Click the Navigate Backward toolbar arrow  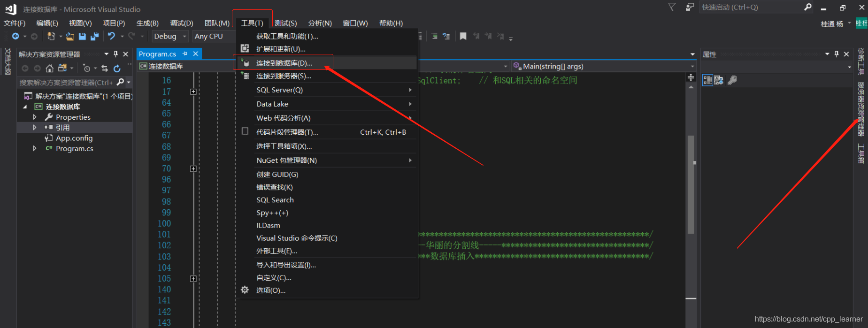pos(15,36)
